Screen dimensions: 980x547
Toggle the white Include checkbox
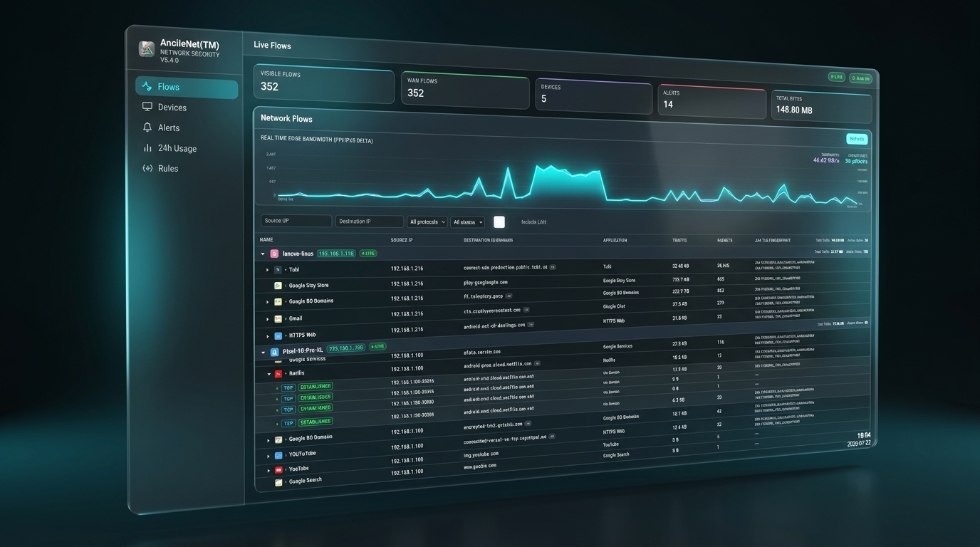tap(499, 222)
